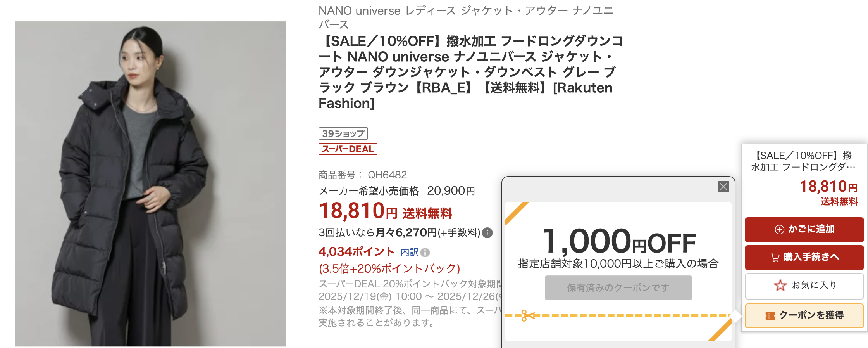Click the red スーパーDEAL badge
The width and height of the screenshot is (868, 348).
tap(348, 149)
